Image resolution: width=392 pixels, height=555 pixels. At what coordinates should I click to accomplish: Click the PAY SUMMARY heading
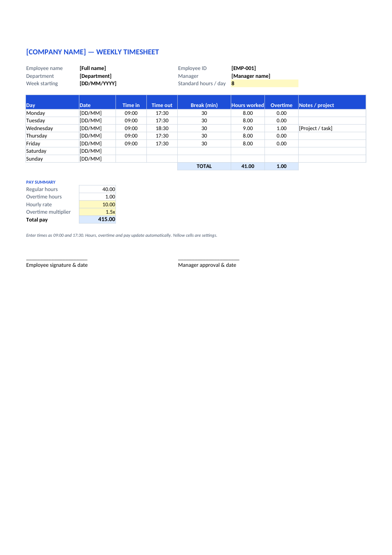(x=41, y=182)
